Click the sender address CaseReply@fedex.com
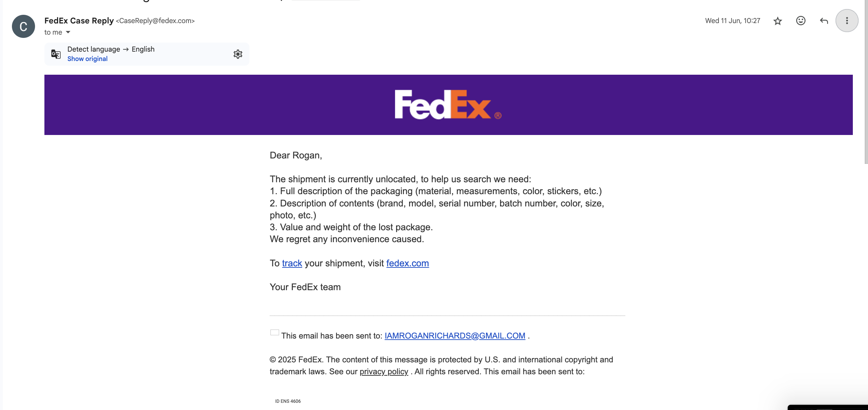This screenshot has height=410, width=868. coord(155,21)
